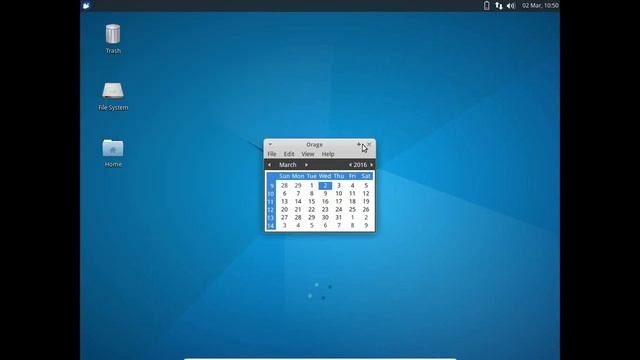Select March 23 in the calendar
The width and height of the screenshot is (640, 360).
325,209
